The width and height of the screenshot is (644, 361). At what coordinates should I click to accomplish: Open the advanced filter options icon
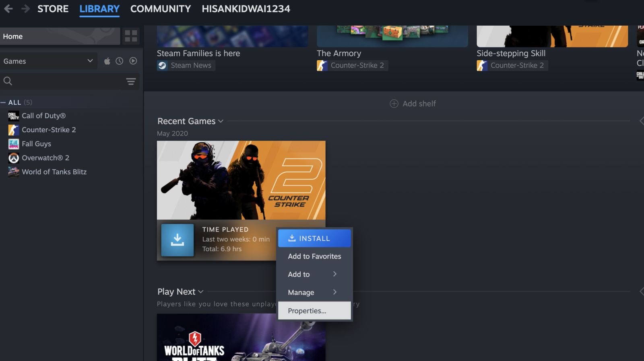coord(131,82)
